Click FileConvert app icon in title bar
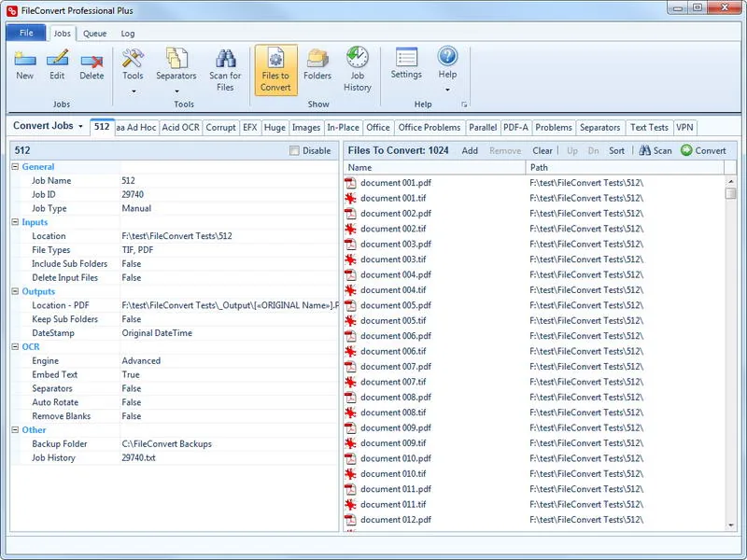 (x=12, y=10)
